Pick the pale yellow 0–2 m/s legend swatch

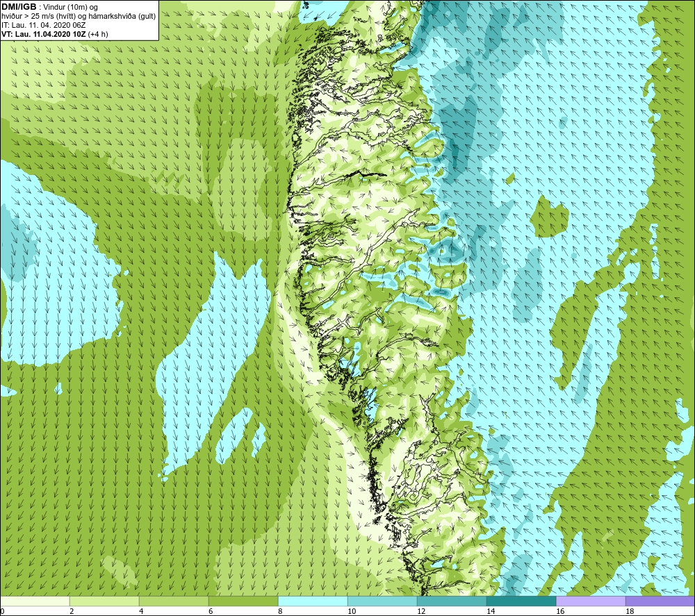[x=35, y=601]
